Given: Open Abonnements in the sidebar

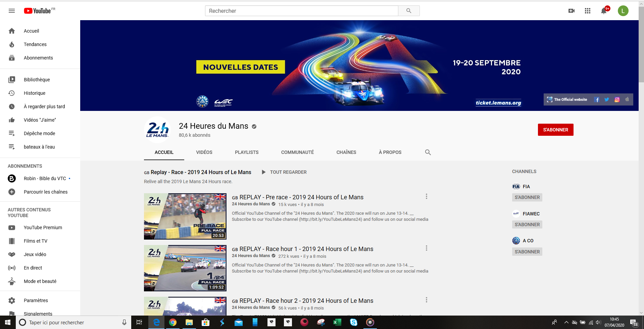Looking at the screenshot, I should tap(40, 58).
